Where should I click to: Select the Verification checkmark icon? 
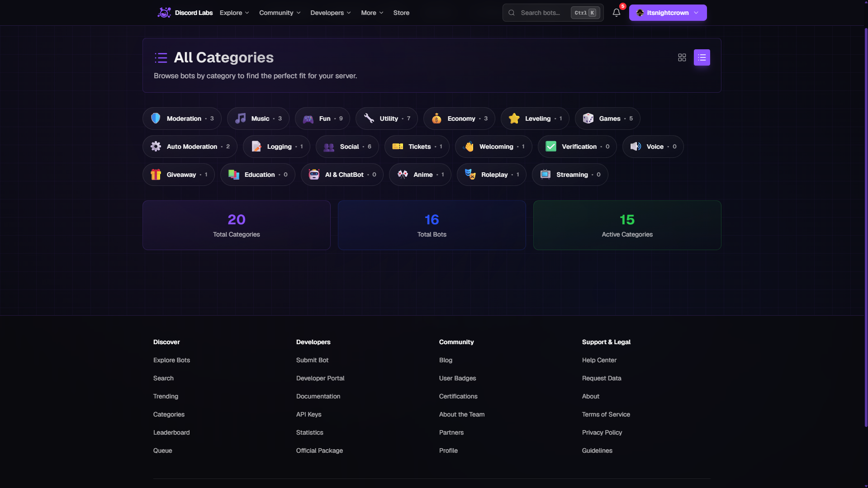click(x=551, y=147)
